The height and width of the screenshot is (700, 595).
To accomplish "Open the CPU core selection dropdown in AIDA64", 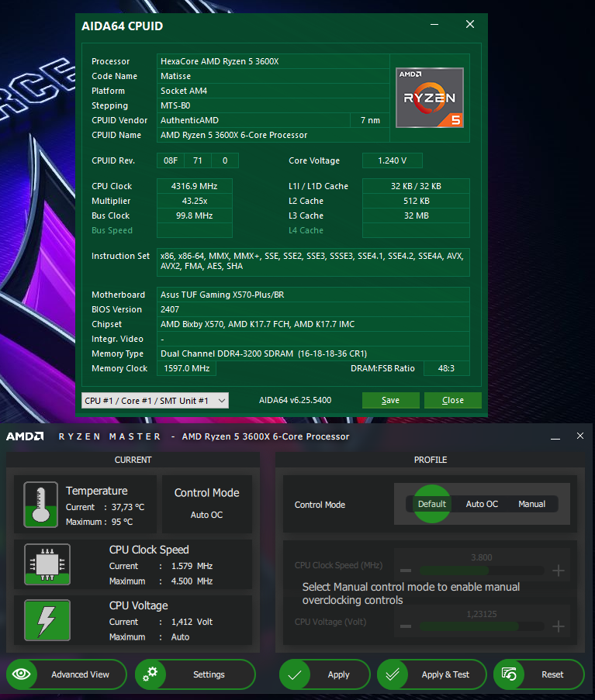I will pyautogui.click(x=155, y=401).
